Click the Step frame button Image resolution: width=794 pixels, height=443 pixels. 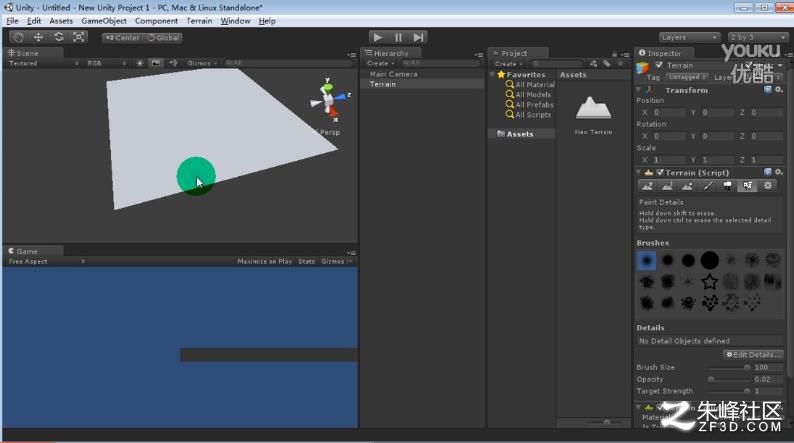(x=418, y=37)
